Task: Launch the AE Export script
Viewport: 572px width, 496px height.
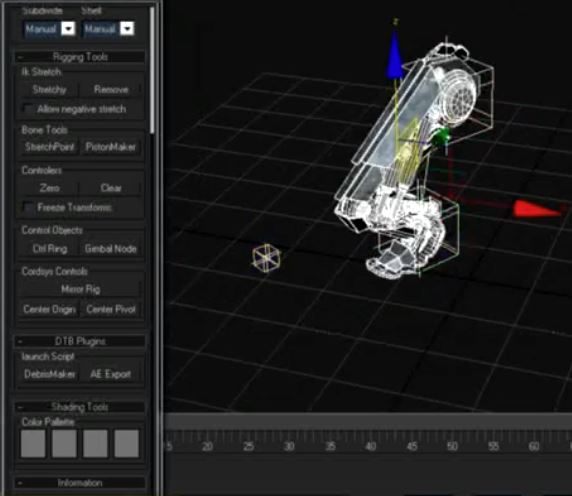Action: click(x=111, y=374)
